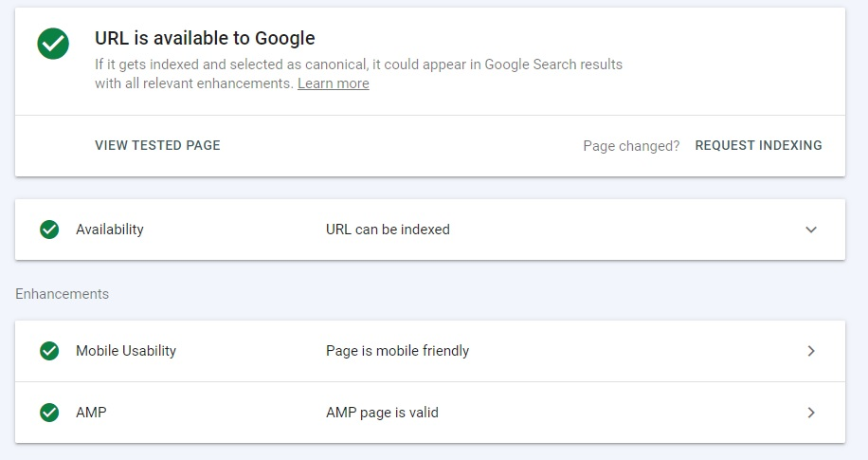Image resolution: width=868 pixels, height=460 pixels.
Task: Click the green check icon beside AMP
Action: coord(49,413)
